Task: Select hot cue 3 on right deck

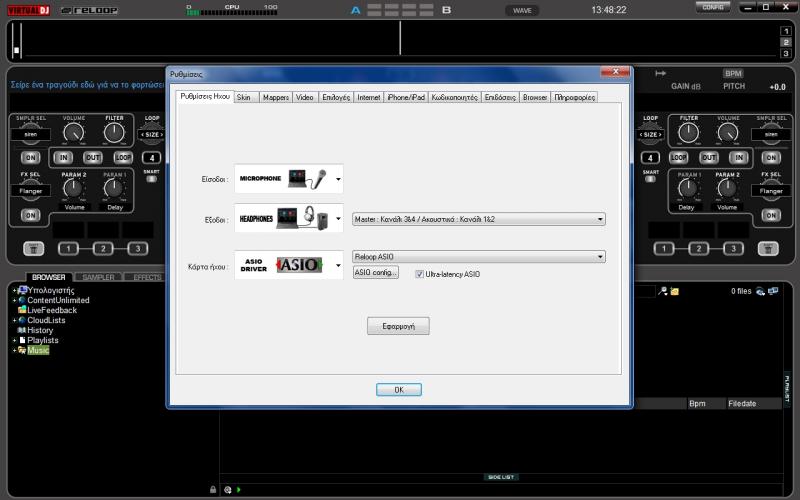Action: (x=733, y=248)
